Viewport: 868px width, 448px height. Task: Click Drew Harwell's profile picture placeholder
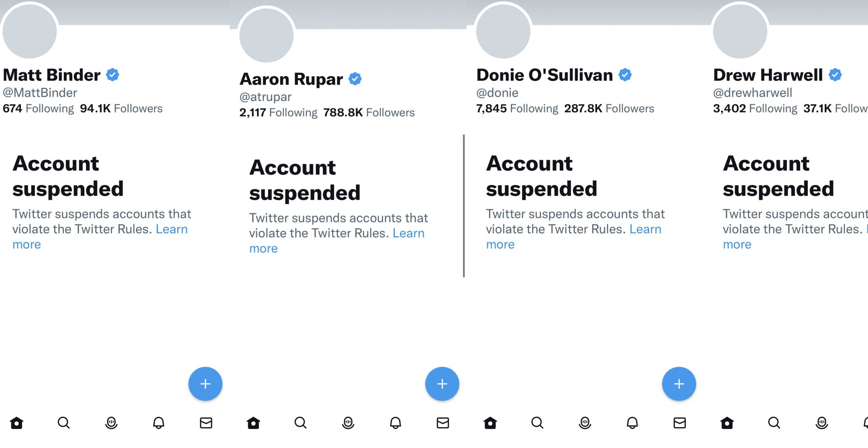coord(740,31)
